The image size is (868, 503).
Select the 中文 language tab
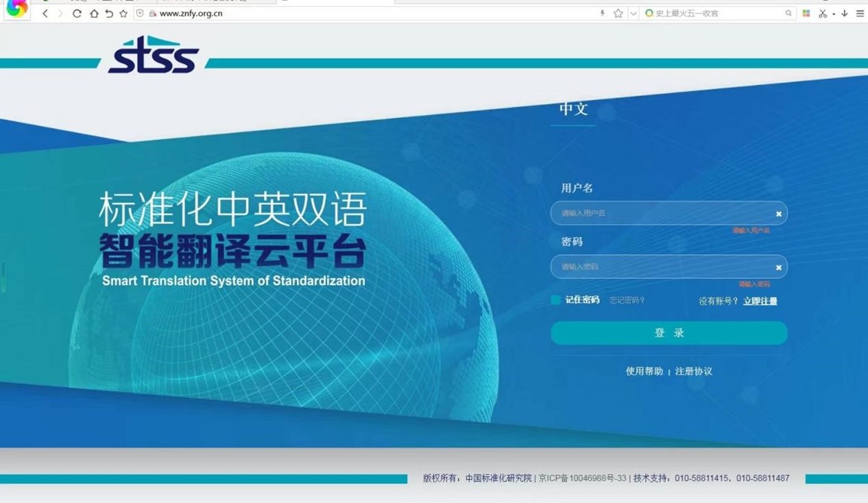pyautogui.click(x=573, y=108)
